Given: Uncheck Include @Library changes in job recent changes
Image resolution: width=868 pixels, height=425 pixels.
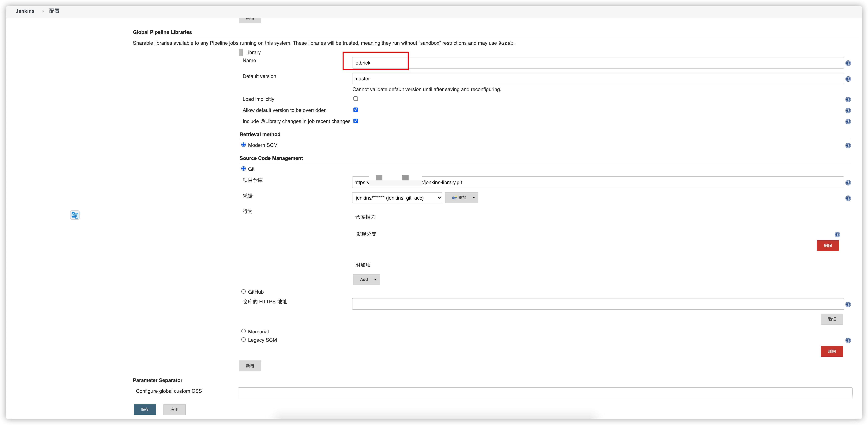Looking at the screenshot, I should tap(355, 121).
